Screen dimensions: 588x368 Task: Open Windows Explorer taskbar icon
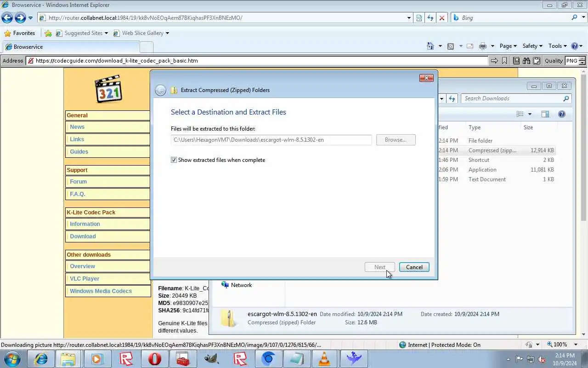[68, 359]
